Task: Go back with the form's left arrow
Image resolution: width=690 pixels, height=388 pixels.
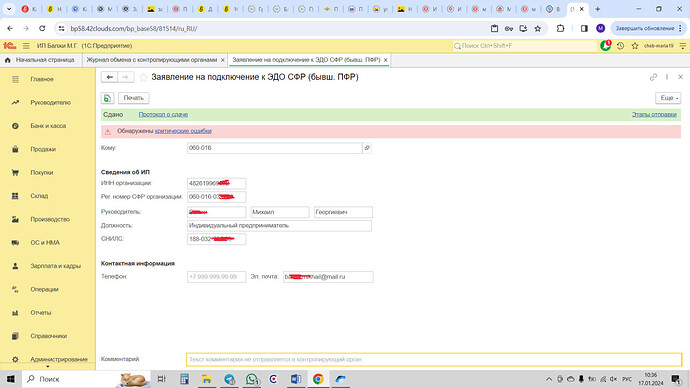Action: pos(110,77)
